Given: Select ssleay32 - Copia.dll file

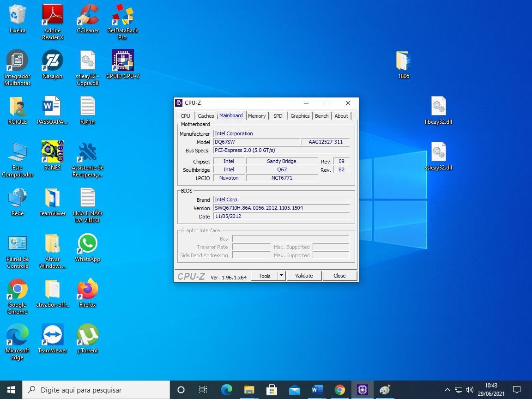Looking at the screenshot, I should [88, 67].
